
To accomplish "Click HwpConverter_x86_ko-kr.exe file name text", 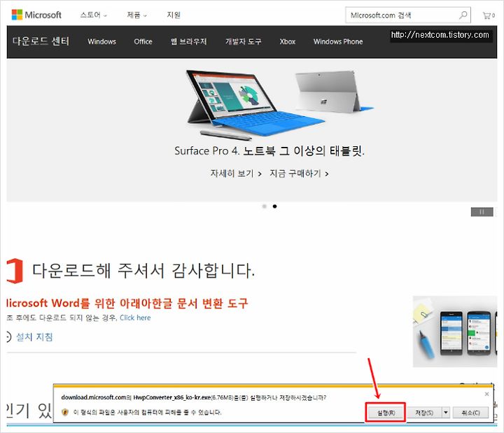I will pos(171,397).
